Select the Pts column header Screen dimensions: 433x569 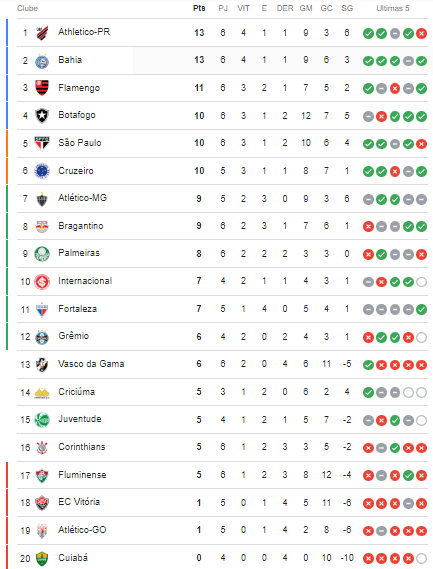[199, 8]
